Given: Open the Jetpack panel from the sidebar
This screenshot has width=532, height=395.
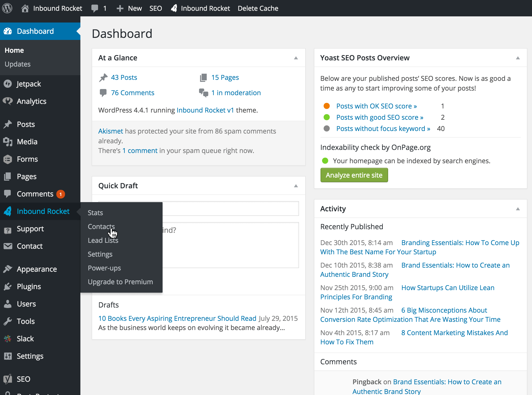Looking at the screenshot, I should (8, 84).
